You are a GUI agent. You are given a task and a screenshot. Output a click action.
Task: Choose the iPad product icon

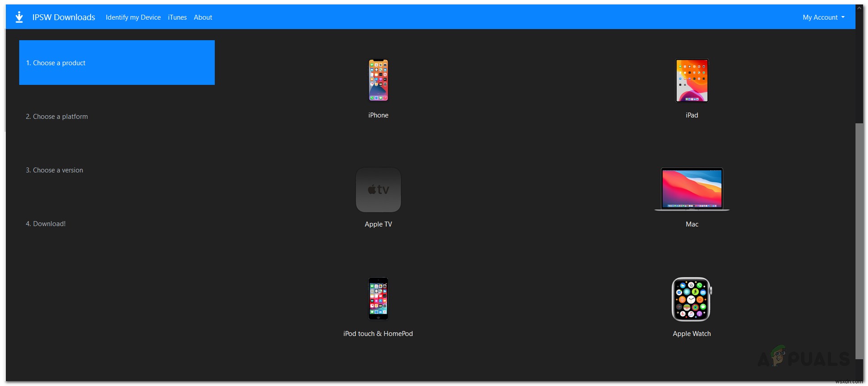tap(692, 80)
